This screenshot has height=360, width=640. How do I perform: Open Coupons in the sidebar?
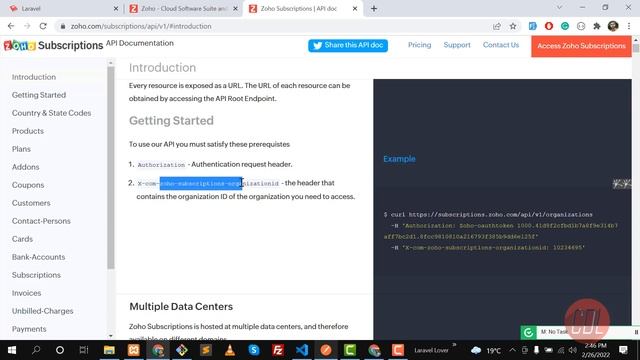tap(28, 184)
